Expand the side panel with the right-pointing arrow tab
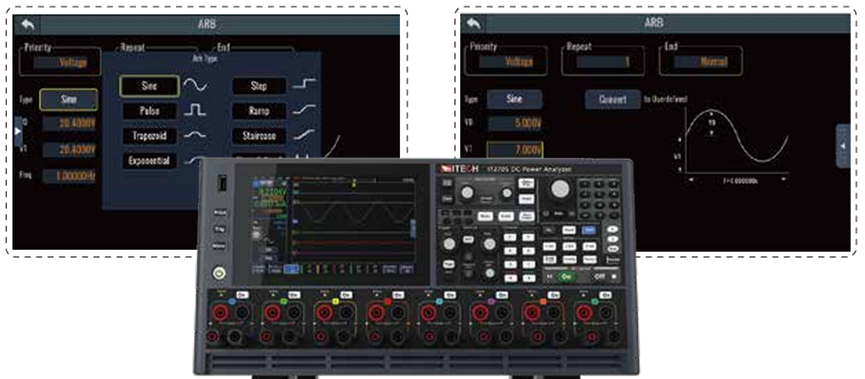865x379 pixels. [x=18, y=131]
